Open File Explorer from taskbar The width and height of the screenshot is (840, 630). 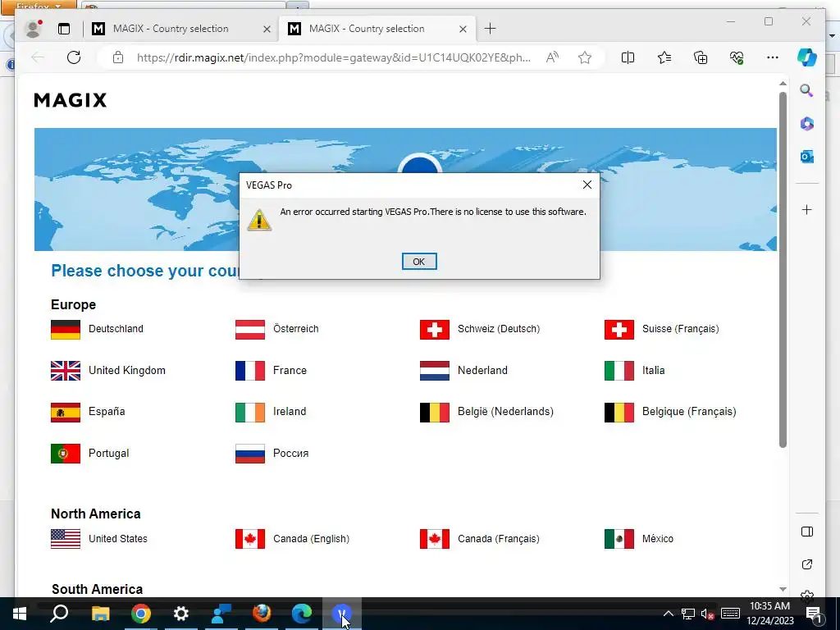click(x=100, y=614)
